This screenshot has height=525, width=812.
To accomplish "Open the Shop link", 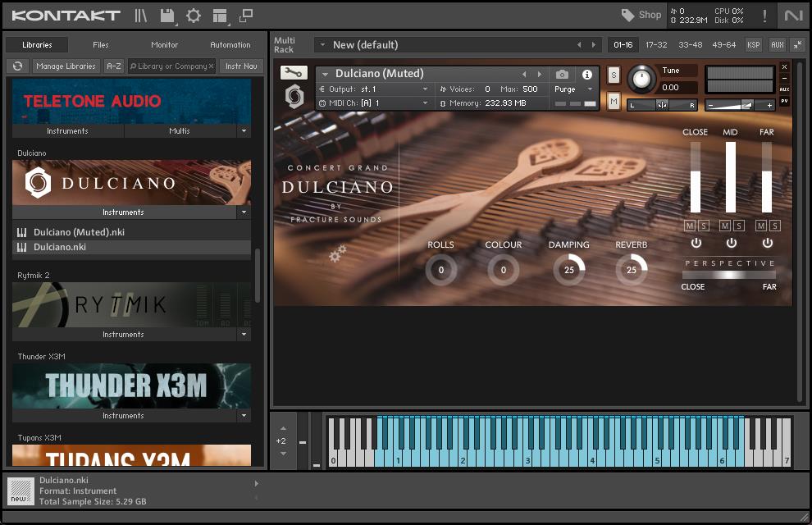I will coord(641,15).
